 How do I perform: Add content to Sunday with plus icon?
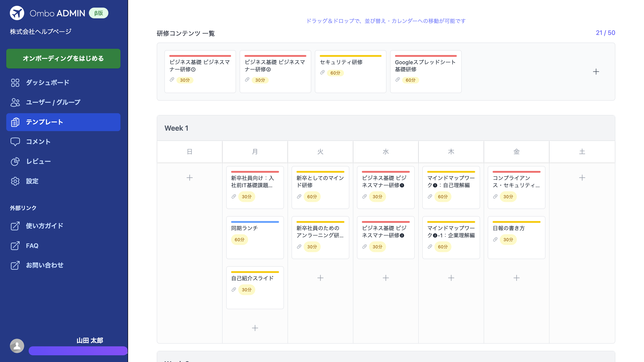(x=189, y=178)
